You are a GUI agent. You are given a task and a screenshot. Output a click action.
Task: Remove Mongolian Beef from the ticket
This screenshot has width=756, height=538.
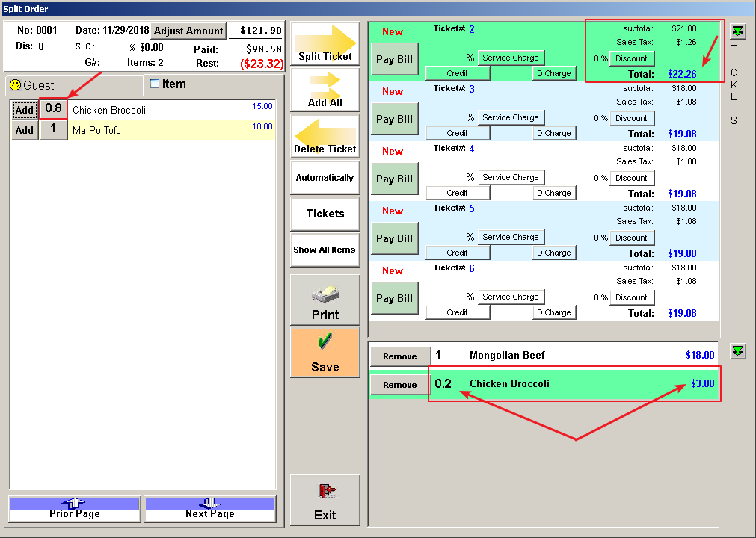tap(400, 356)
